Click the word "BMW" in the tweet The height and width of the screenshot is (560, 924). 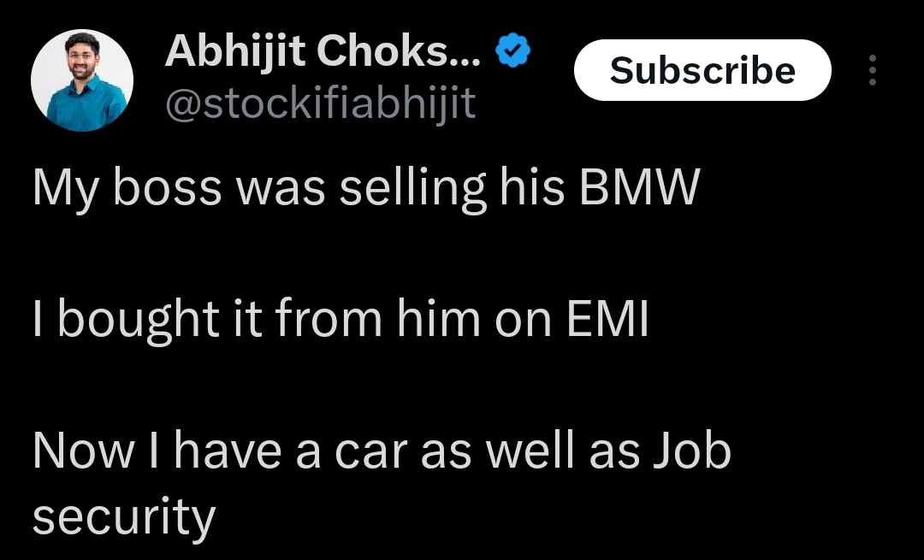click(x=639, y=189)
